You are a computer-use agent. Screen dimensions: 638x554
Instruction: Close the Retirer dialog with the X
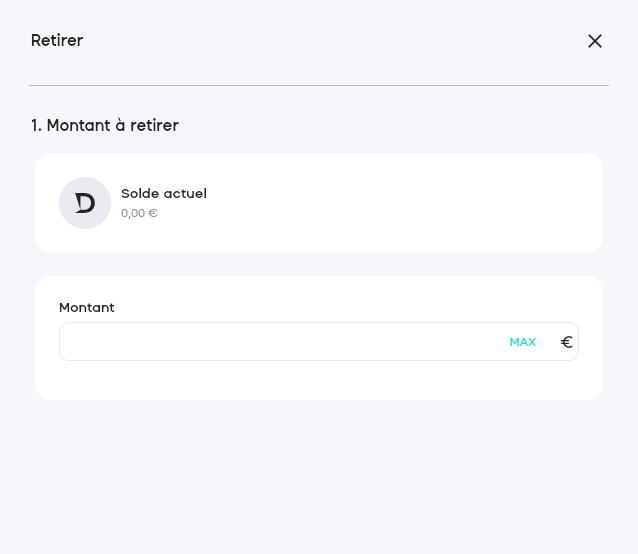tap(595, 41)
